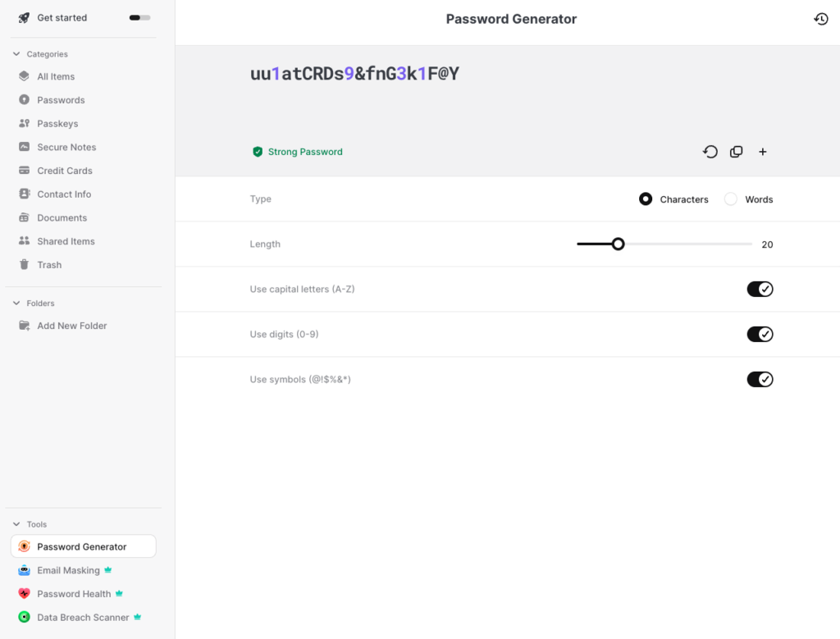Click the Strong Password label

point(305,152)
